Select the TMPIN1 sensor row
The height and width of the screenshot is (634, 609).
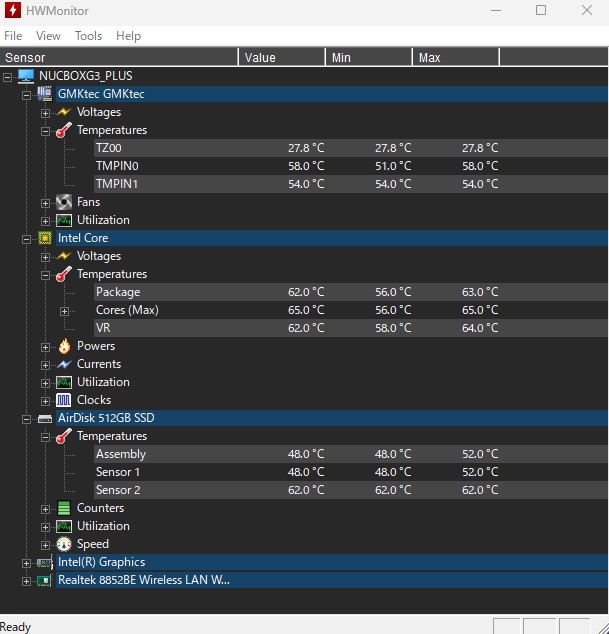(351, 184)
